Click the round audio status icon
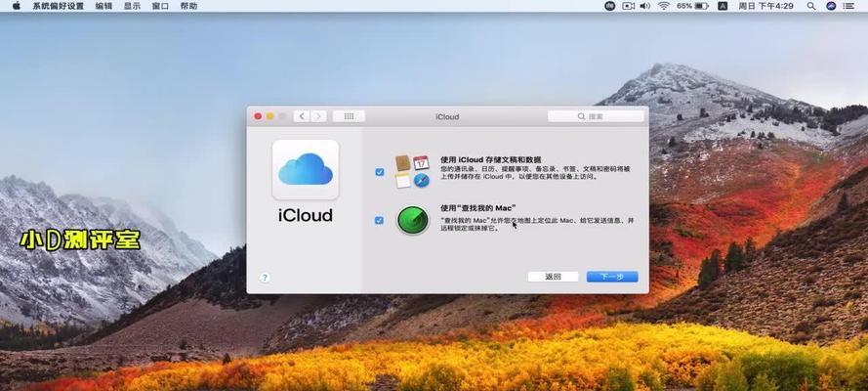This screenshot has height=391, width=868. (610, 6)
